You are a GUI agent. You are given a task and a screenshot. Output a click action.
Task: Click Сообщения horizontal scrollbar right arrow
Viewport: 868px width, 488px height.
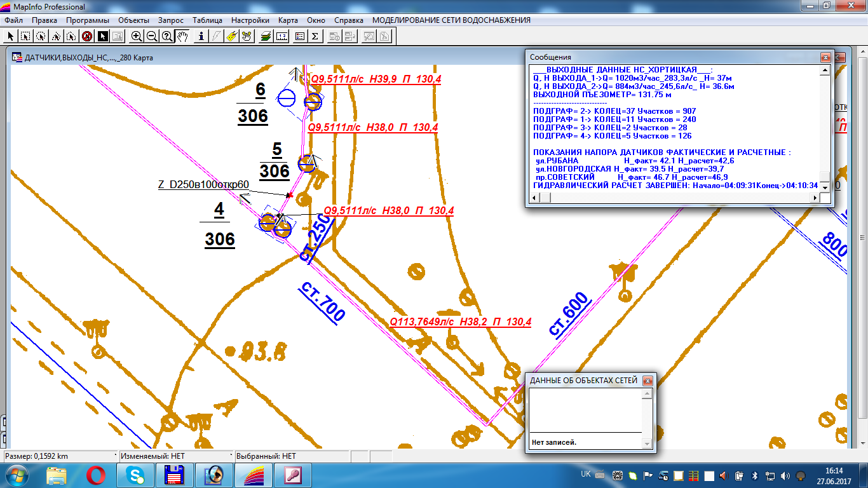815,198
